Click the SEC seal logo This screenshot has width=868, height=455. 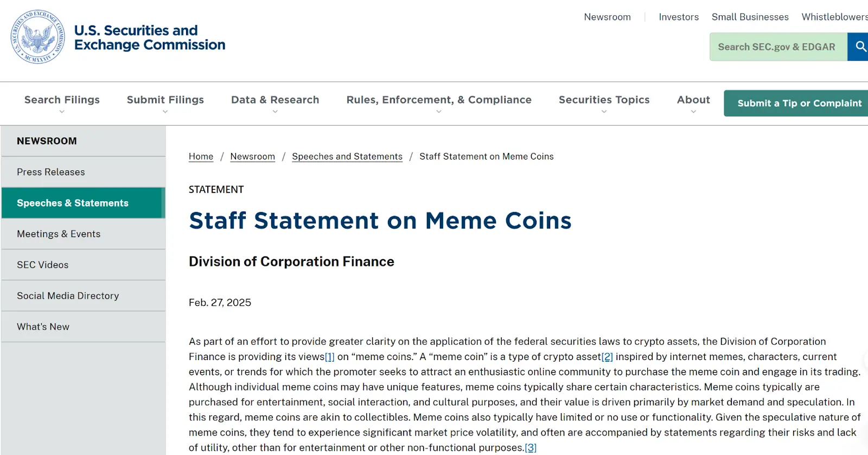click(x=38, y=37)
